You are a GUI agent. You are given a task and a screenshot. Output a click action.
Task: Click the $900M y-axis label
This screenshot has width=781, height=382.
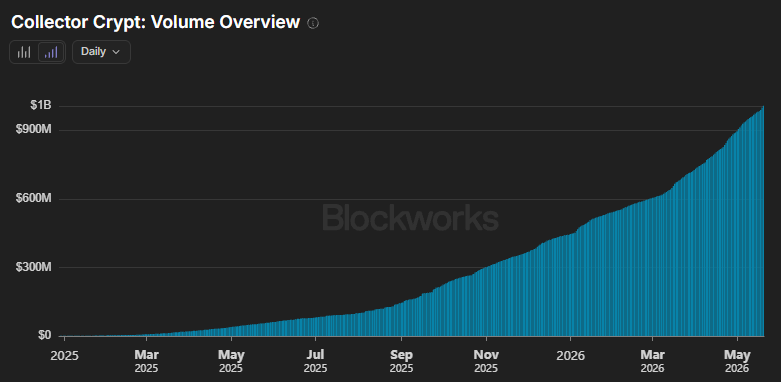click(x=33, y=130)
